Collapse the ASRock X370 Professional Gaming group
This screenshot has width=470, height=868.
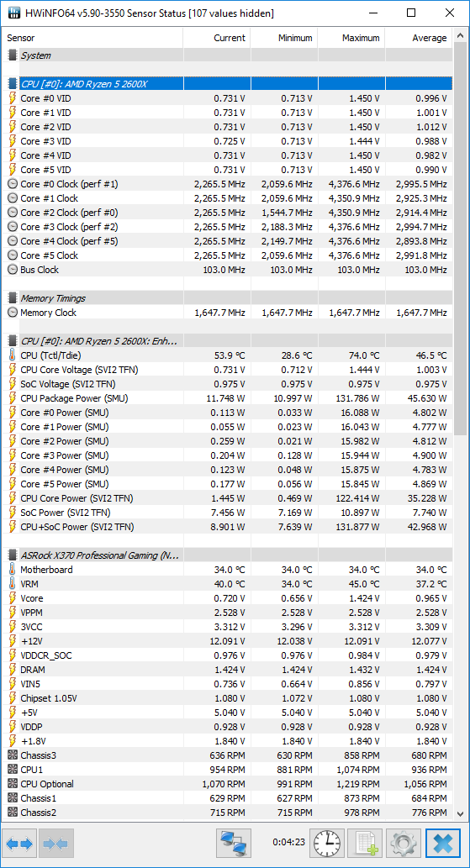12,555
